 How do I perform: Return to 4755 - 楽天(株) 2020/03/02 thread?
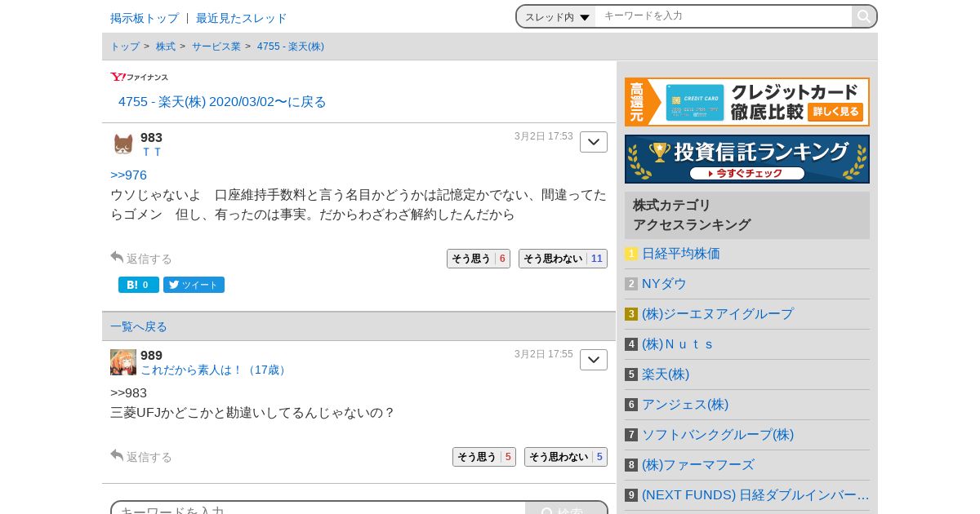tap(222, 102)
